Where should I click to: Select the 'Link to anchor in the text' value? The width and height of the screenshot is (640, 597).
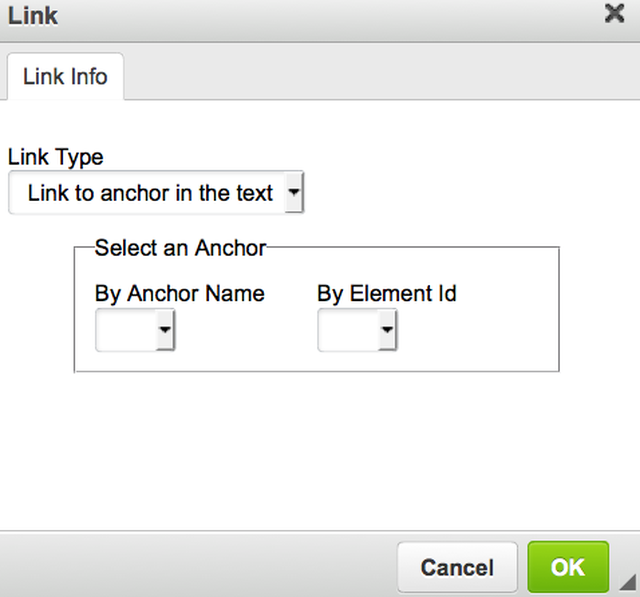(150, 193)
